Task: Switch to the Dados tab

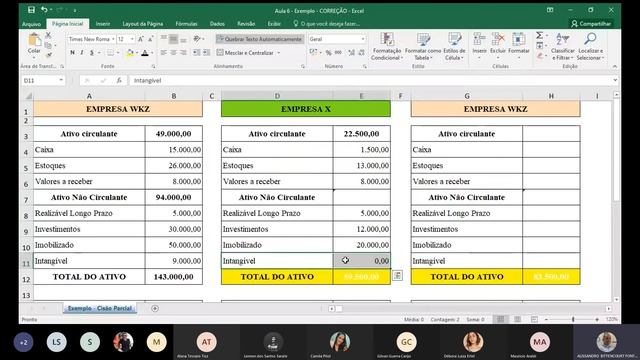Action: point(217,24)
